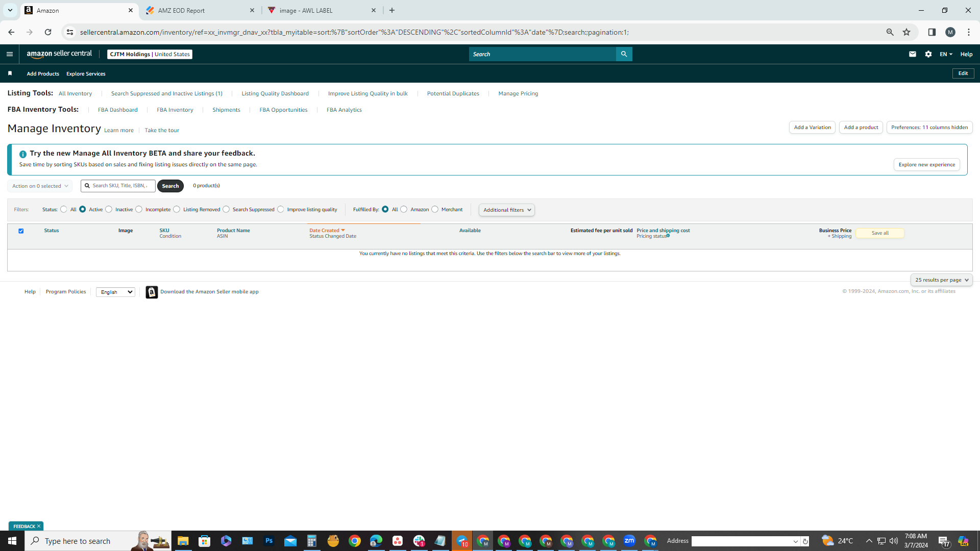This screenshot has height=551, width=980.
Task: Open the settings gear icon
Action: tap(928, 54)
